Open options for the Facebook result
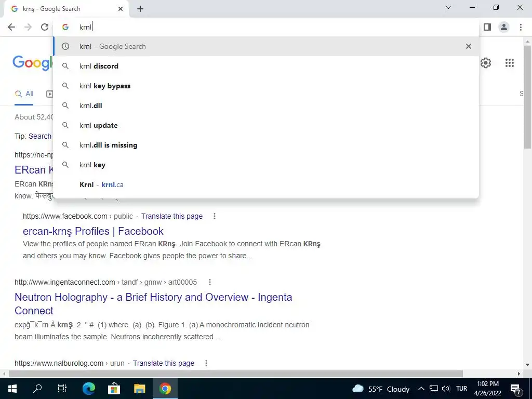Image resolution: width=532 pixels, height=399 pixels. click(x=214, y=216)
